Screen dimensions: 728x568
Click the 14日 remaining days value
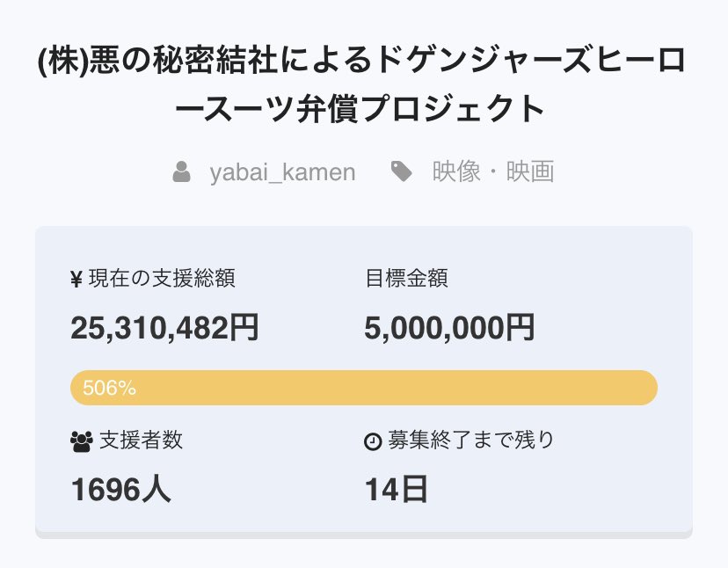(396, 490)
